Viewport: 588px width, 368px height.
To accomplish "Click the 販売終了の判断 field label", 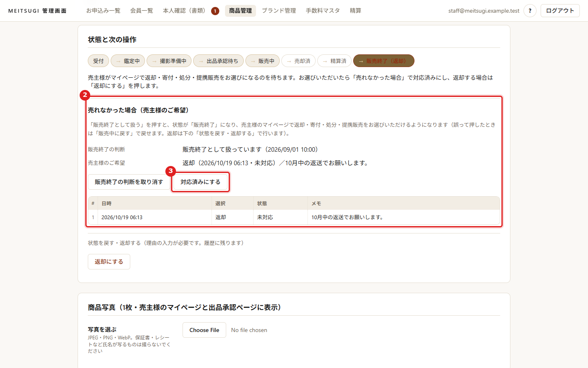I will click(107, 150).
